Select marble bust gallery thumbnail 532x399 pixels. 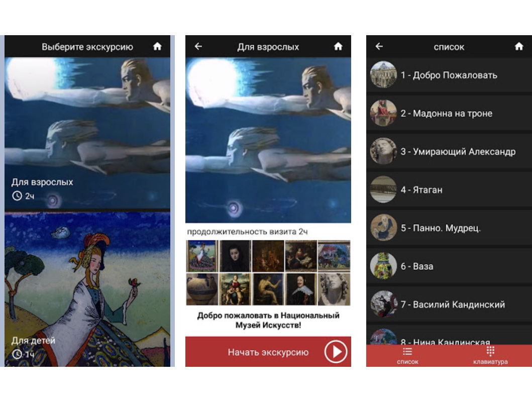(334, 289)
